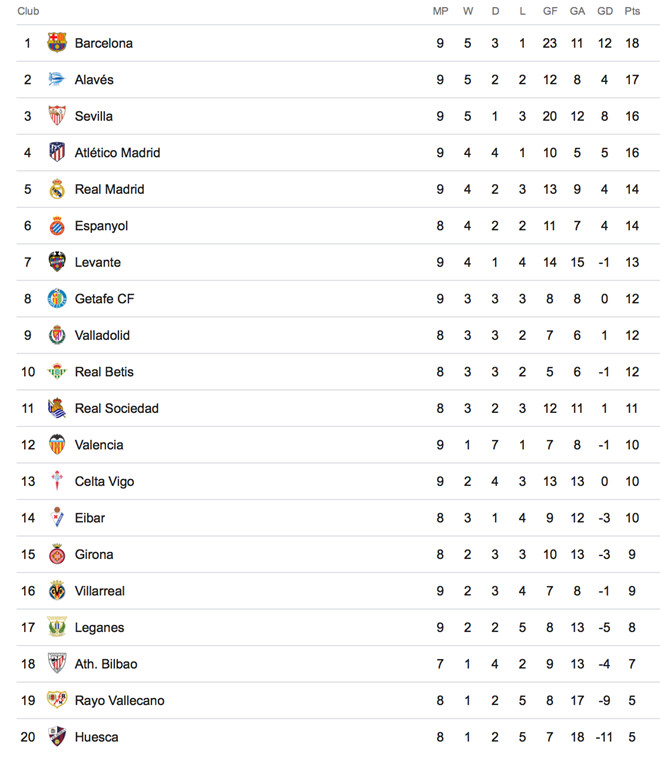Viewport: 660px width, 761px height.
Task: Click the Getafe CF crest
Action: coord(57,299)
